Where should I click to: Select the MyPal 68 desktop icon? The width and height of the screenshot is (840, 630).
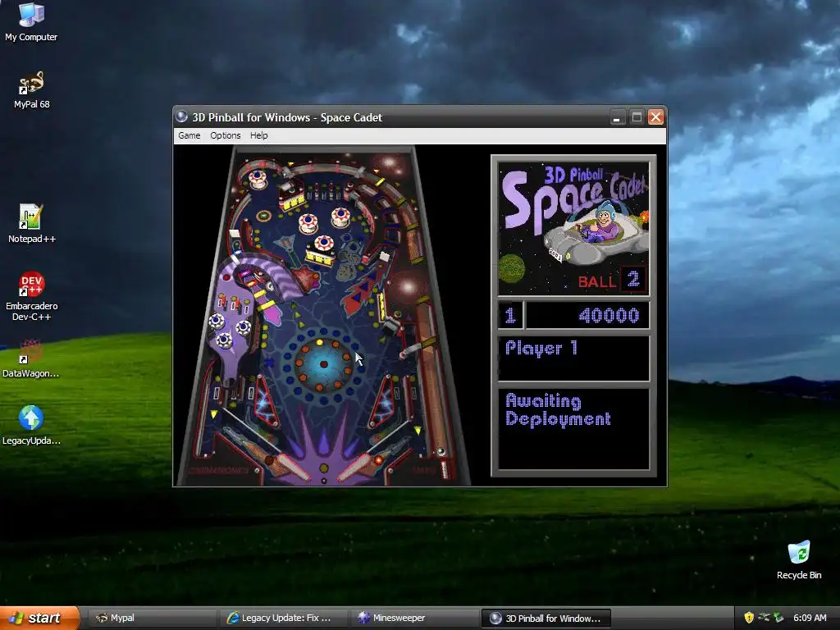[x=32, y=90]
